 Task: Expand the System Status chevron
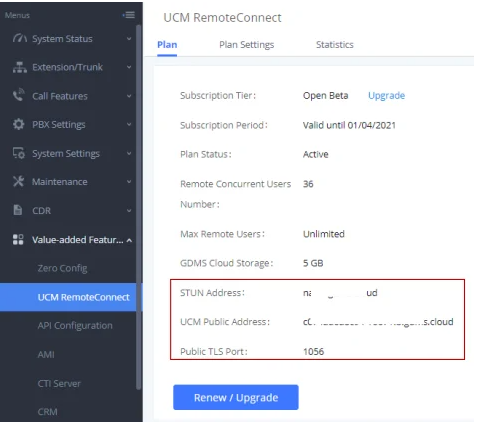pos(129,39)
